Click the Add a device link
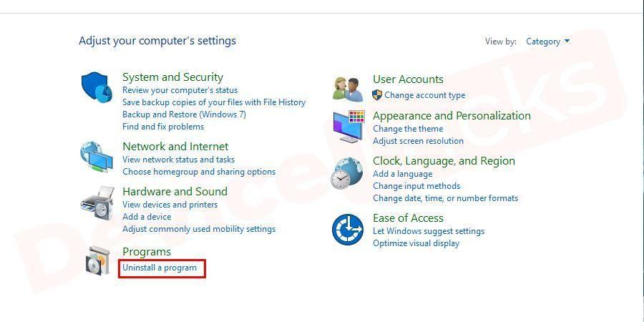The image size is (644, 322). tap(147, 216)
